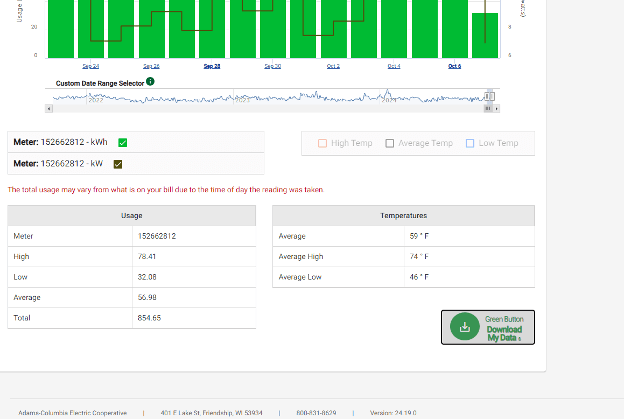Click the 2022 marker in range selector
The image size is (624, 420).
96,100
